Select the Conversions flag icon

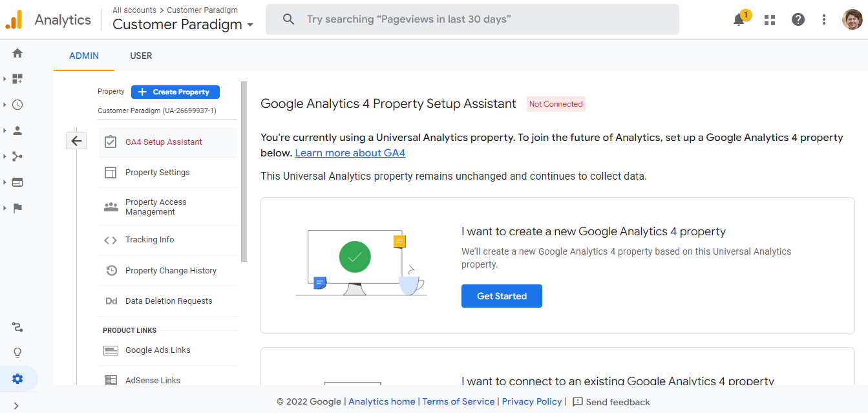coord(17,207)
